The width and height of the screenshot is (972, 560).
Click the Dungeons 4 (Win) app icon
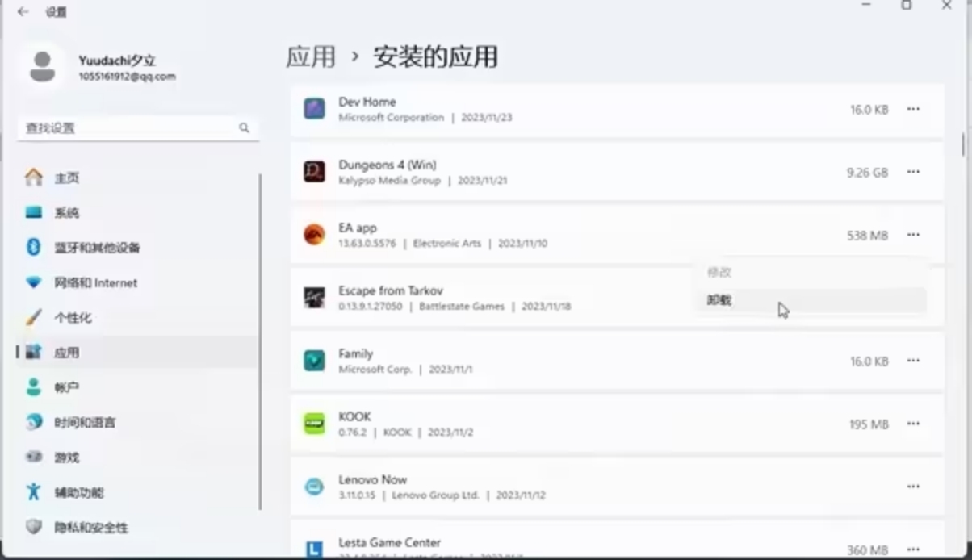point(314,171)
